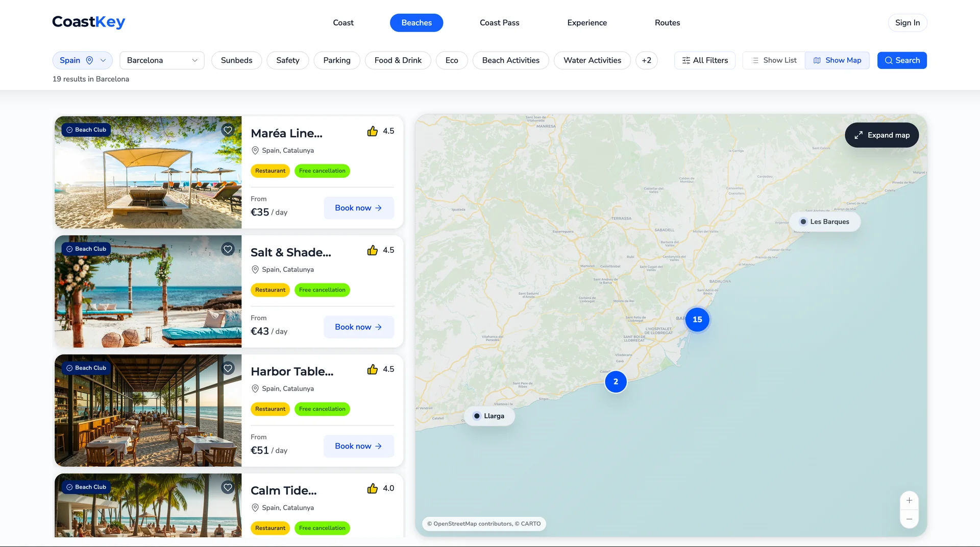The height and width of the screenshot is (547, 980).
Task: Click thumbs-up rating icon on Salt & Shade
Action: (x=373, y=250)
